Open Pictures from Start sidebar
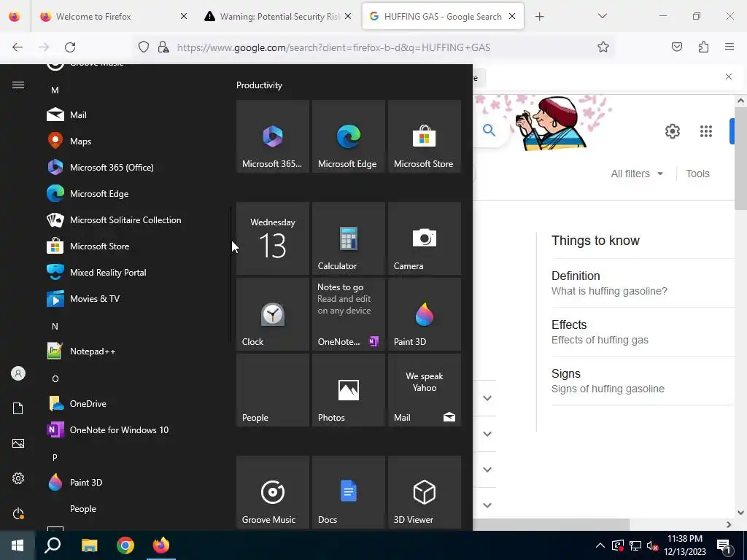The image size is (747, 560). coord(18,443)
